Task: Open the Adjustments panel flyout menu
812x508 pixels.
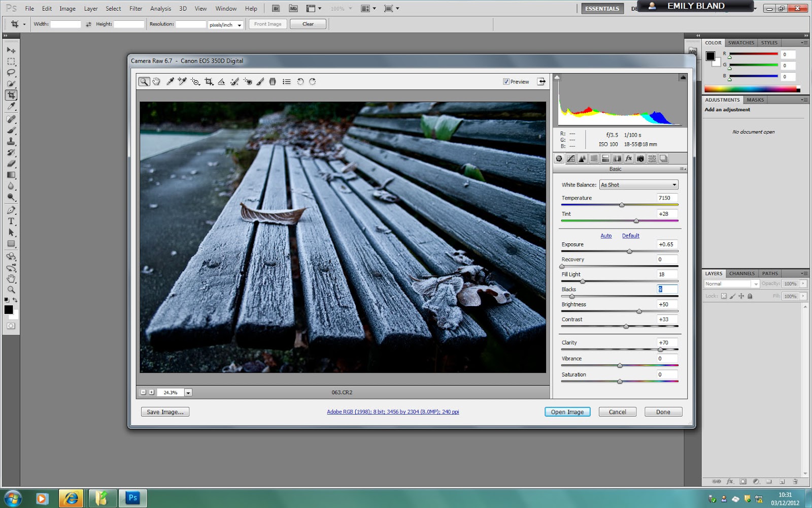Action: [x=804, y=100]
